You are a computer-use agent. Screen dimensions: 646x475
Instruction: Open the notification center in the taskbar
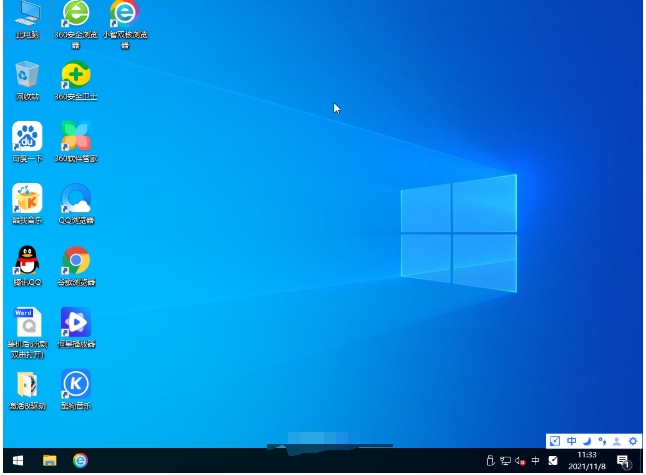pyautogui.click(x=623, y=461)
